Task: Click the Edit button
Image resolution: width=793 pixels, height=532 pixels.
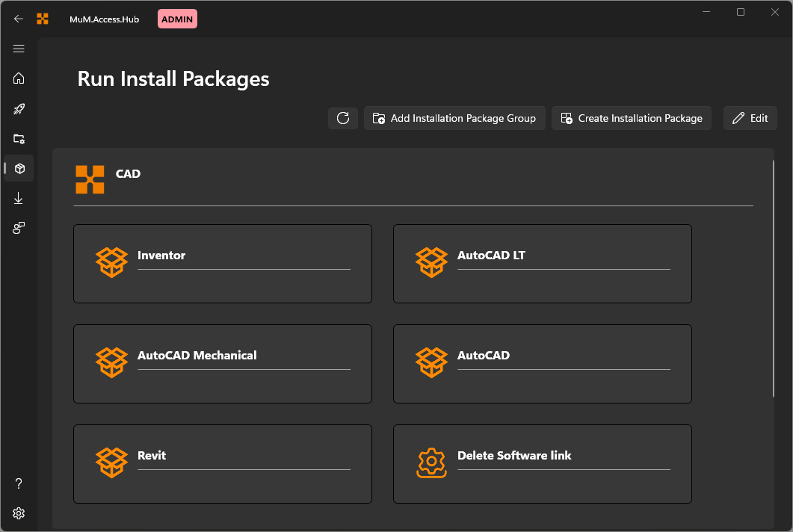Action: [750, 118]
